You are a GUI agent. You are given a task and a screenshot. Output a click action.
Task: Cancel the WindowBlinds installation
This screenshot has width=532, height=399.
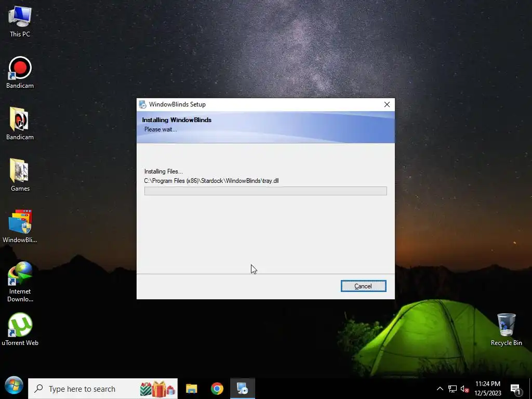(x=363, y=286)
